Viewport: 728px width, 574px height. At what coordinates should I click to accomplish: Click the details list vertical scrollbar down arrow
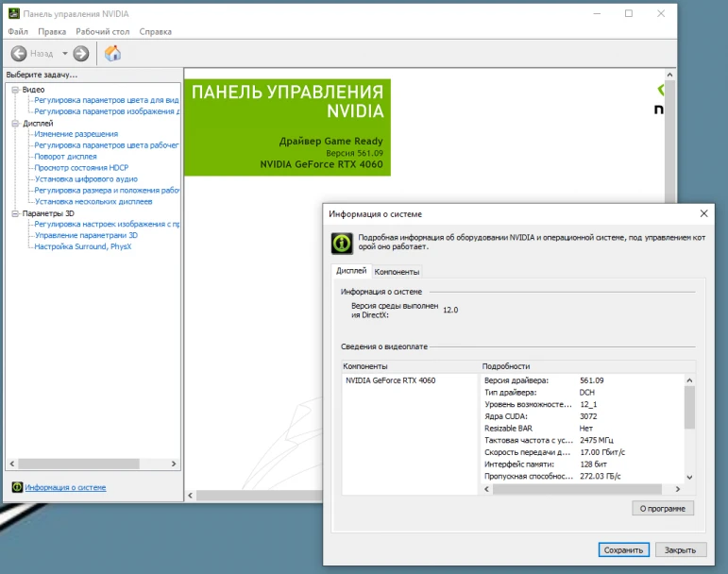tap(688, 478)
